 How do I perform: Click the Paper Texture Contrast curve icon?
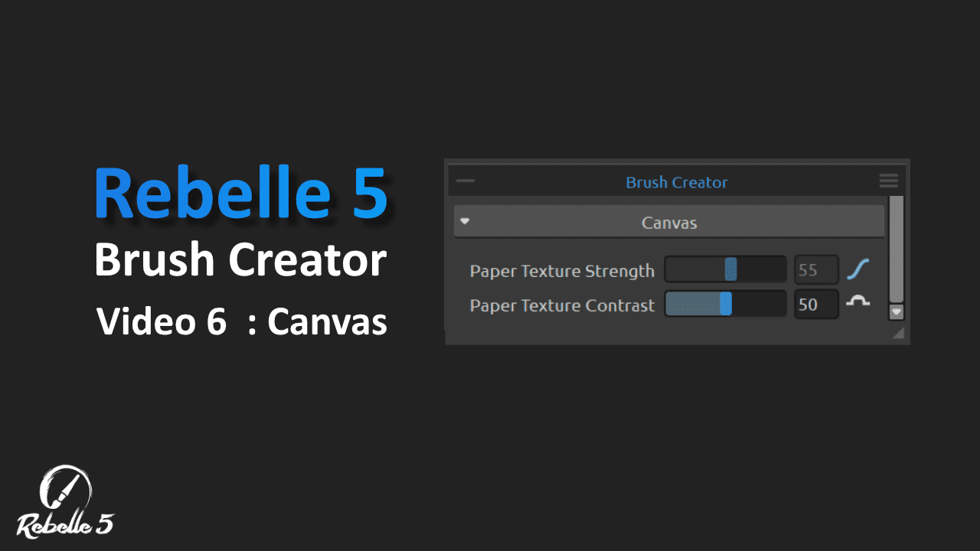(857, 302)
